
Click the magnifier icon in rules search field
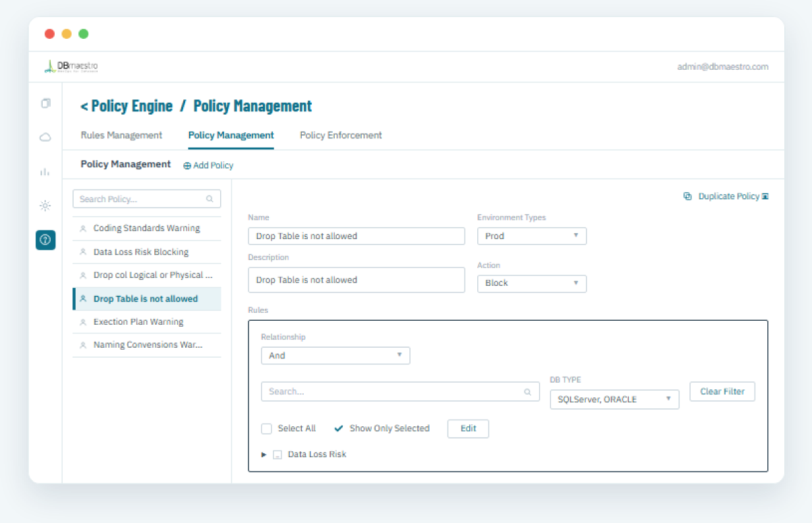(x=527, y=392)
